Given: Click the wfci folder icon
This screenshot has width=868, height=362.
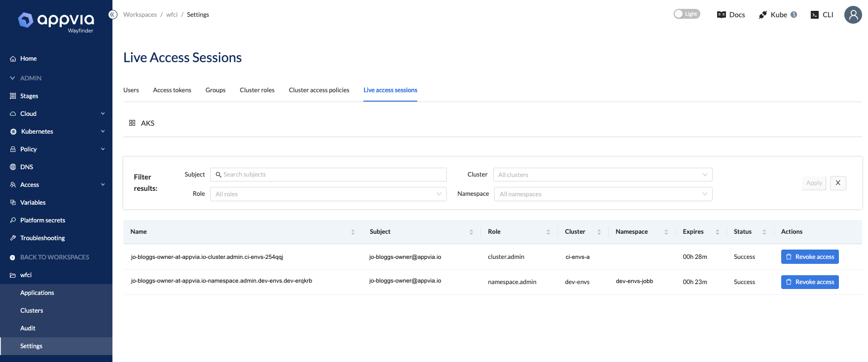Looking at the screenshot, I should coord(13,275).
